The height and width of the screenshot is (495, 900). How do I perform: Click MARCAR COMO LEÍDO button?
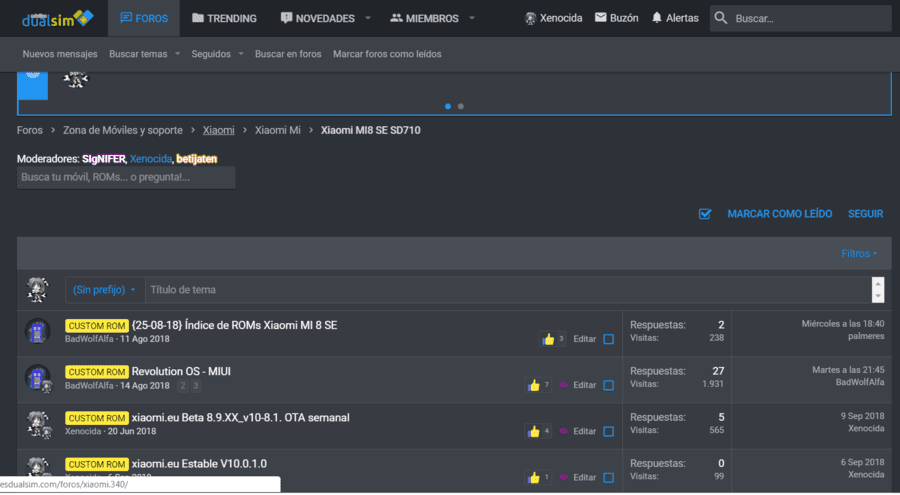[779, 214]
